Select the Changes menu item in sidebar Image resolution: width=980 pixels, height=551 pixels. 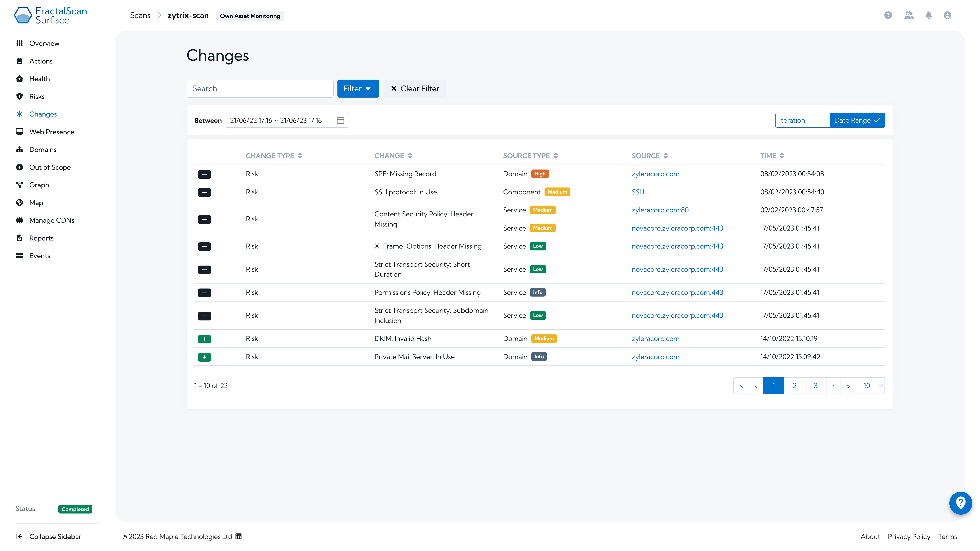pos(42,114)
